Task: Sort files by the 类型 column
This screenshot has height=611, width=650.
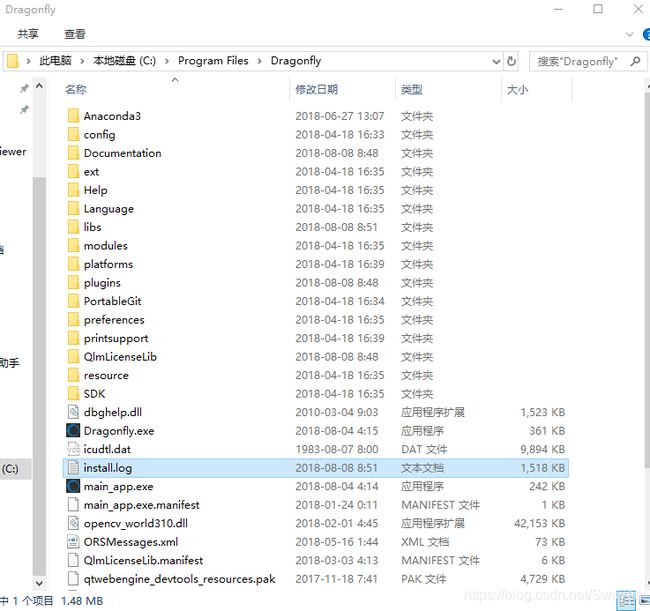Action: pos(412,89)
